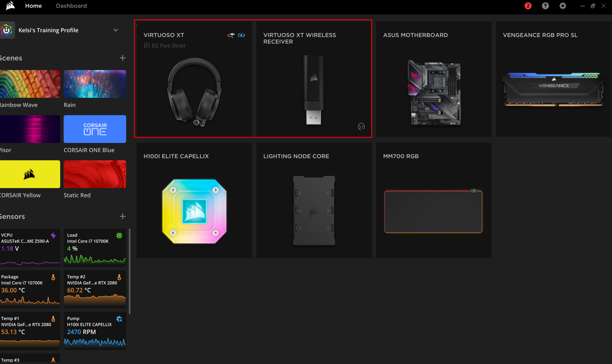Select the Home menu item

point(33,6)
